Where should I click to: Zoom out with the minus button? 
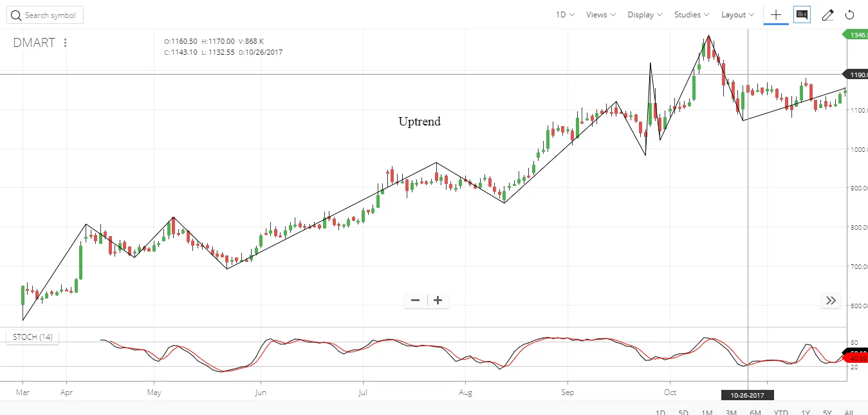coord(415,300)
